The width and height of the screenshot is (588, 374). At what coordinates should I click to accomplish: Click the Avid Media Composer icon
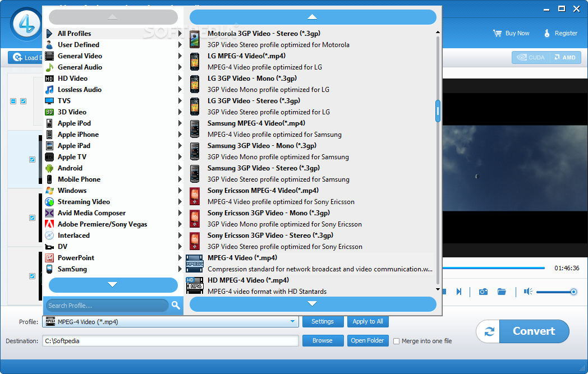pyautogui.click(x=49, y=213)
